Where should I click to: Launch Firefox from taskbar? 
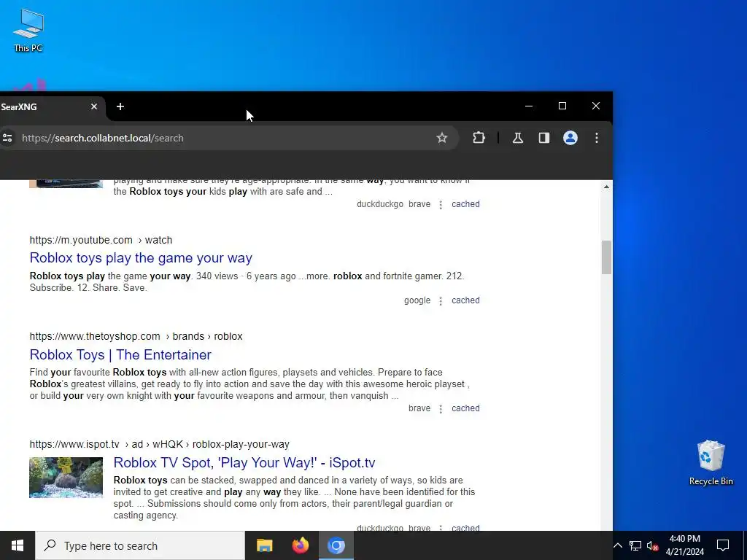pyautogui.click(x=300, y=545)
